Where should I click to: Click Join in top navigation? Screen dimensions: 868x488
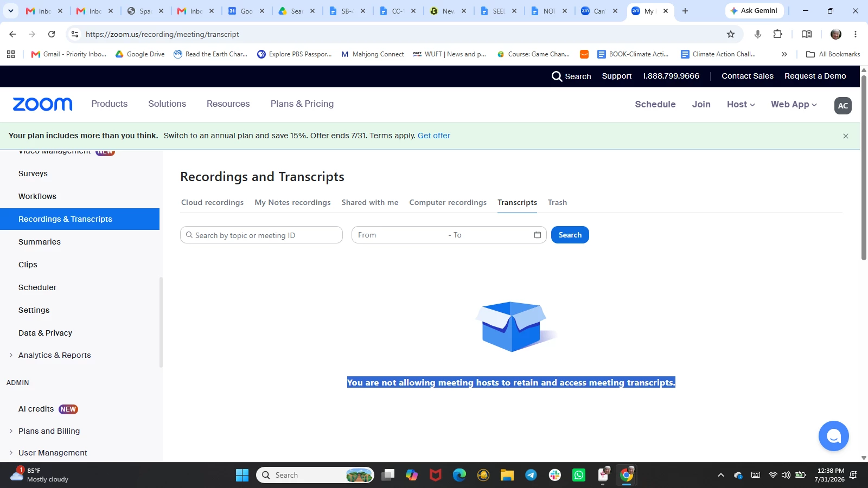pyautogui.click(x=701, y=105)
